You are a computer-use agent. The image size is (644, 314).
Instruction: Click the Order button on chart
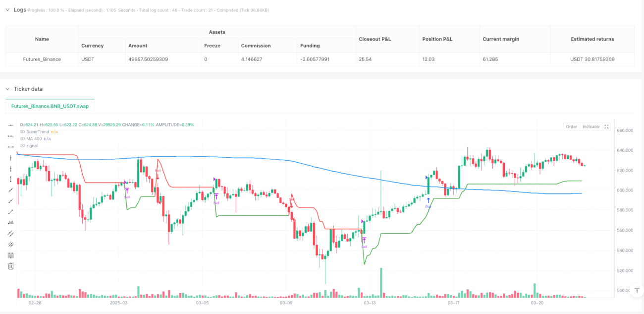pos(572,127)
